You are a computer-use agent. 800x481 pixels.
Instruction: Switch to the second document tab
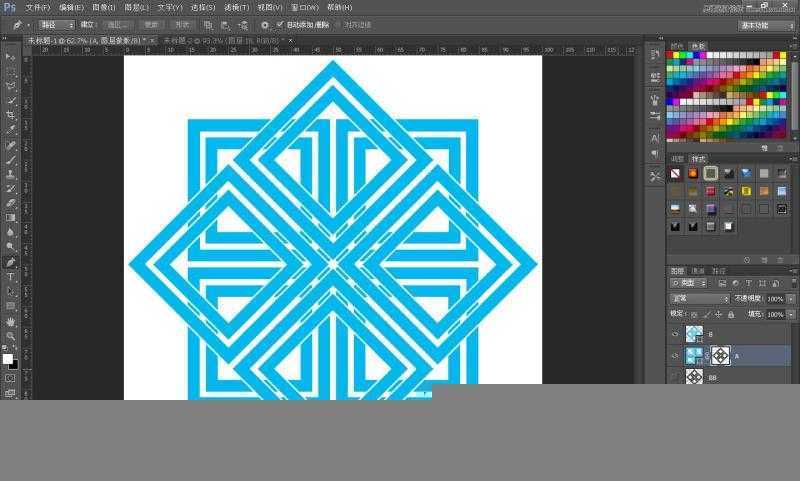tap(224, 40)
